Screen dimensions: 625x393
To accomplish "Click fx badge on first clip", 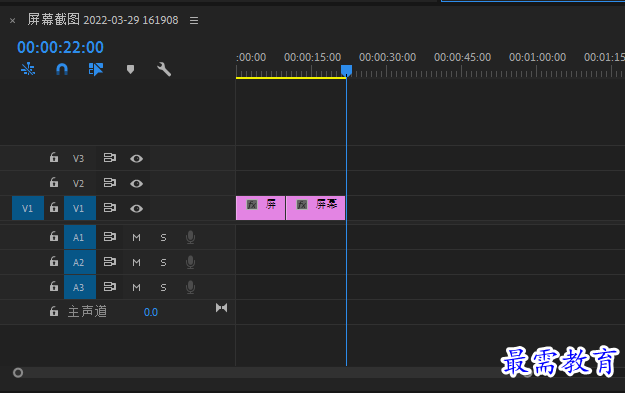I will [x=252, y=205].
